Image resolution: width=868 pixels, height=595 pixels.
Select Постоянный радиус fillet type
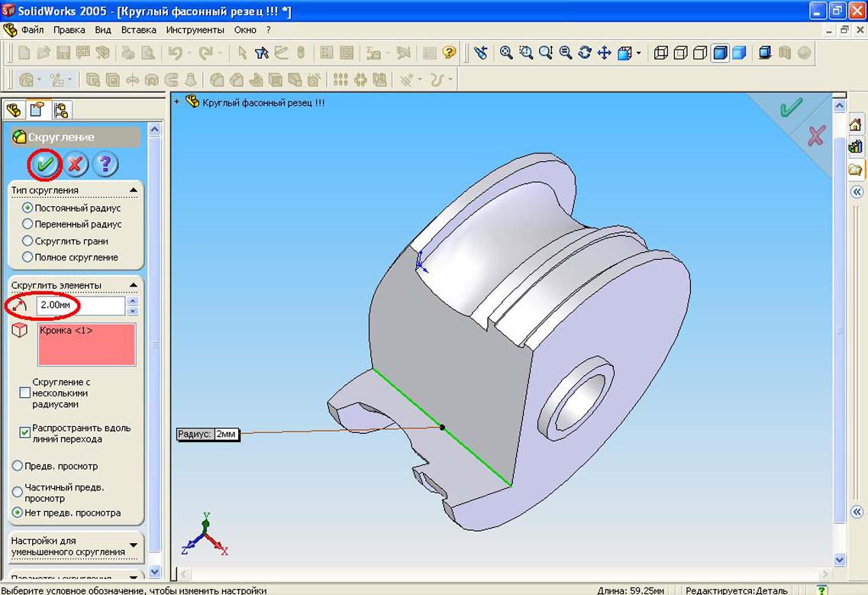click(27, 208)
